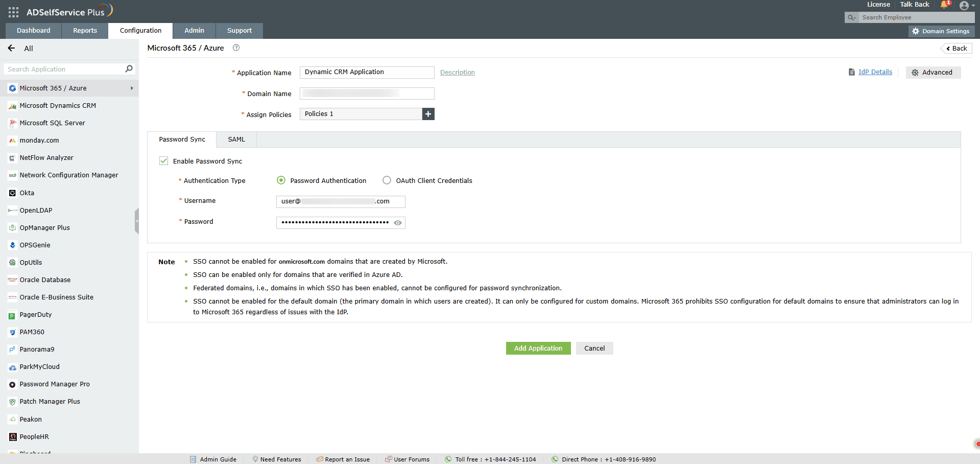The image size is (980, 464).
Task: Expand Microsoft 365 / Azure sidebar entry
Action: (x=132, y=88)
